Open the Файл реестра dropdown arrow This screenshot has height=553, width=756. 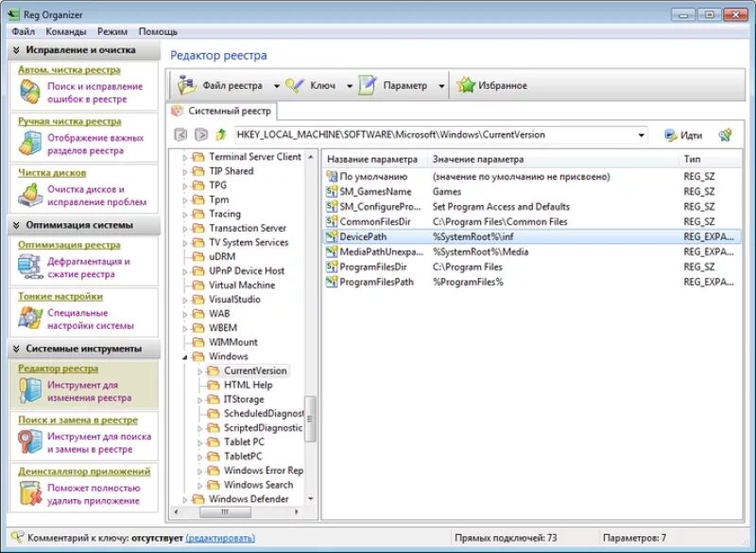[277, 86]
